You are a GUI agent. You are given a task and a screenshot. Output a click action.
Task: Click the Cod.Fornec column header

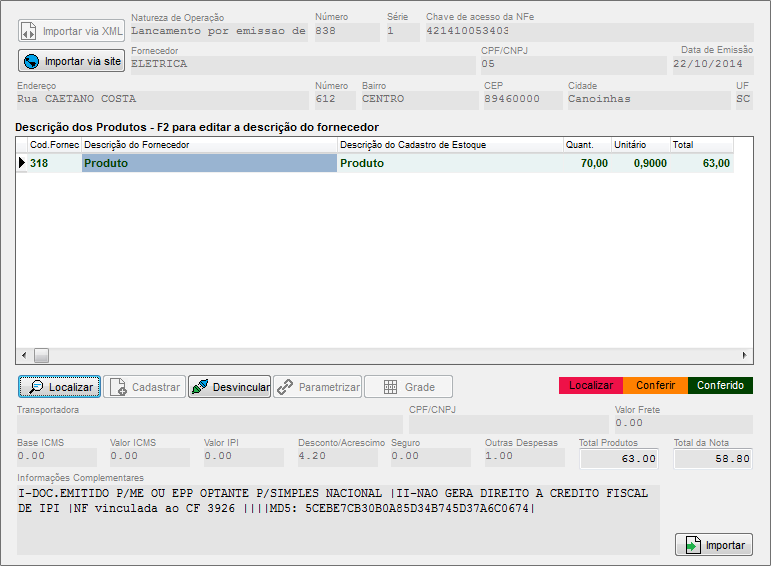point(54,145)
